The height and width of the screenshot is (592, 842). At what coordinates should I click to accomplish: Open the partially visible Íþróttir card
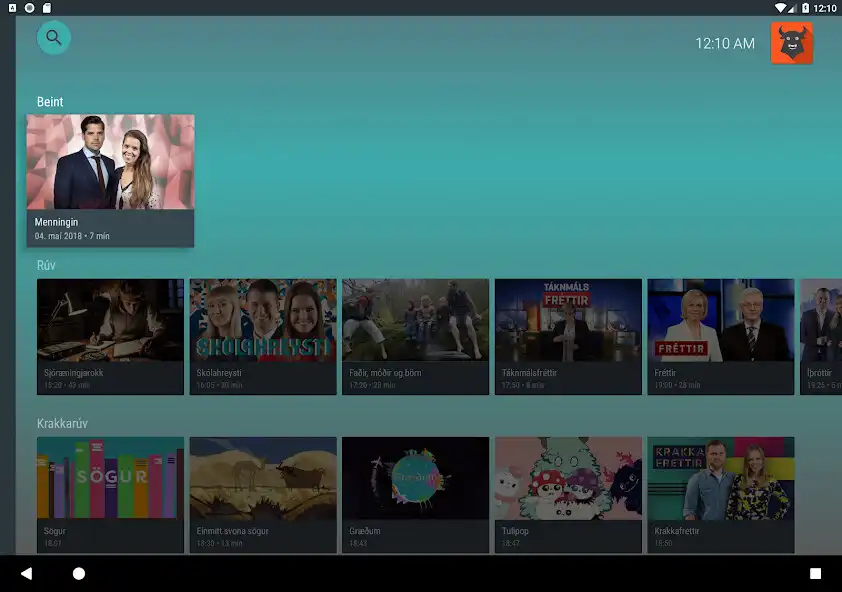821,337
